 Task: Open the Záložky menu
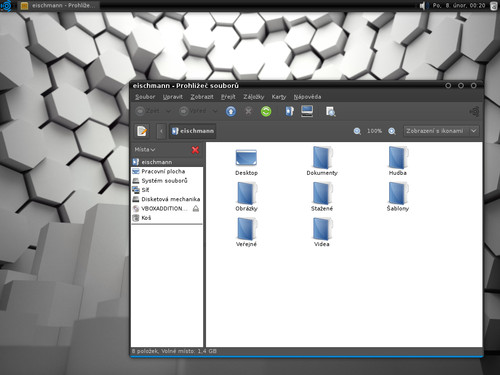[253, 97]
